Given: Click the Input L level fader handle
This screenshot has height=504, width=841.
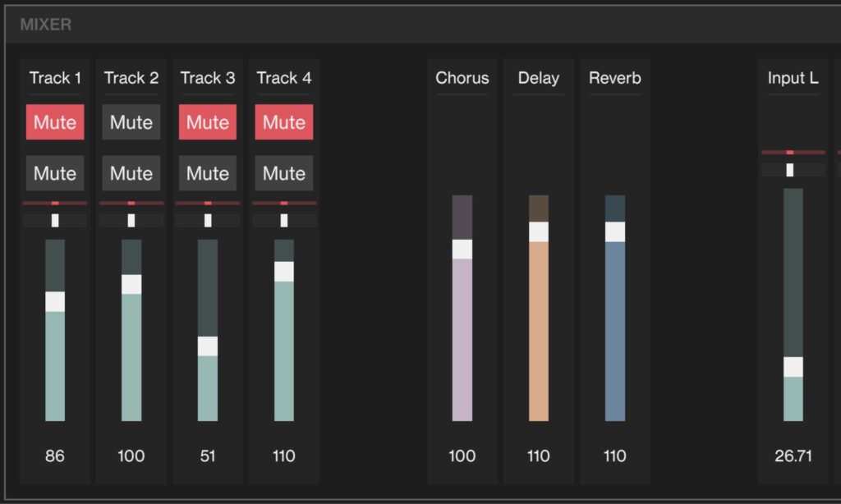Looking at the screenshot, I should pos(793,367).
